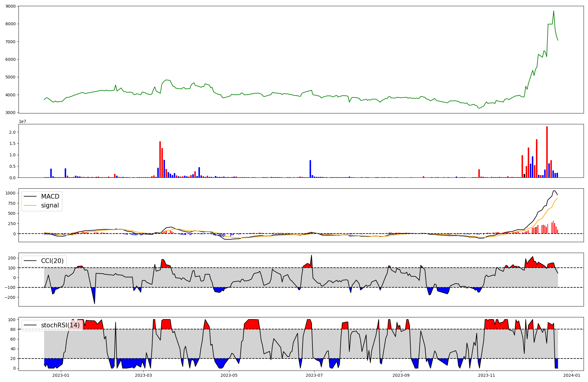Click the deepest CCI trough below -200
The height and width of the screenshot is (382, 588).
(x=94, y=304)
